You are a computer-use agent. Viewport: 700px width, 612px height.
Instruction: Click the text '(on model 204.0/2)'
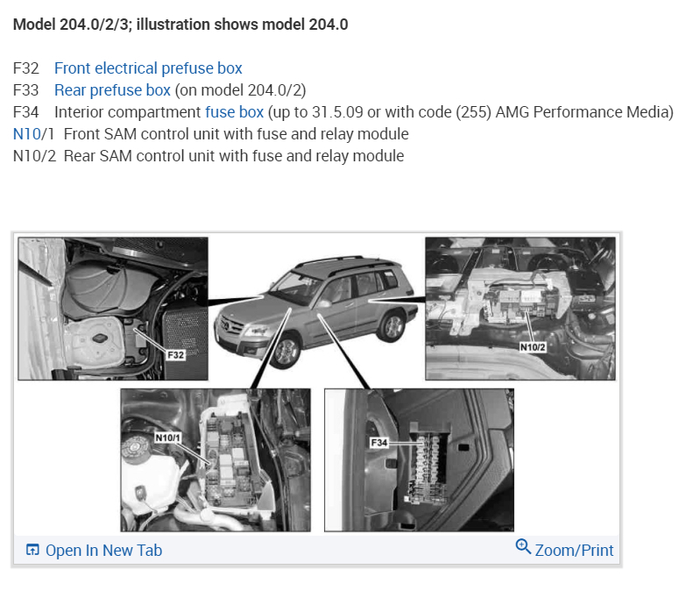coord(241,90)
